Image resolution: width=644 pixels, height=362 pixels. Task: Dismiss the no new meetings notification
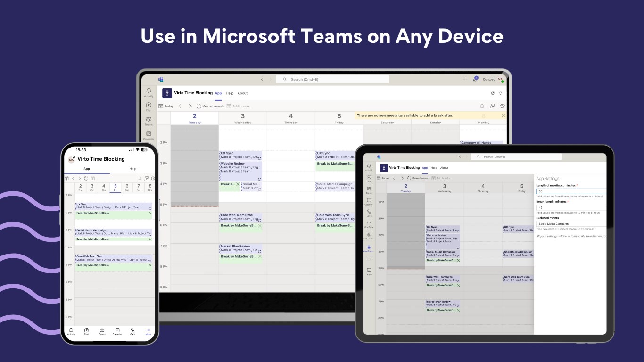point(504,115)
